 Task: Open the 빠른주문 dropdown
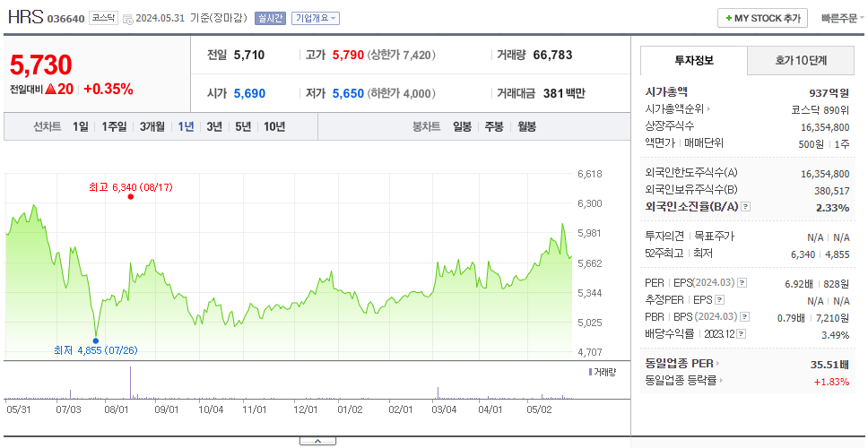click(x=842, y=18)
